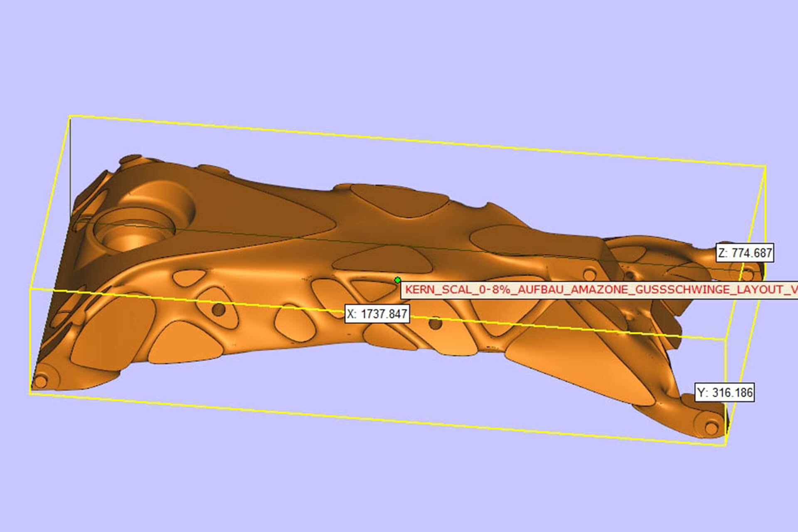The width and height of the screenshot is (798, 532).
Task: Pick the large circular bore at model's left
Action: [x=133, y=236]
